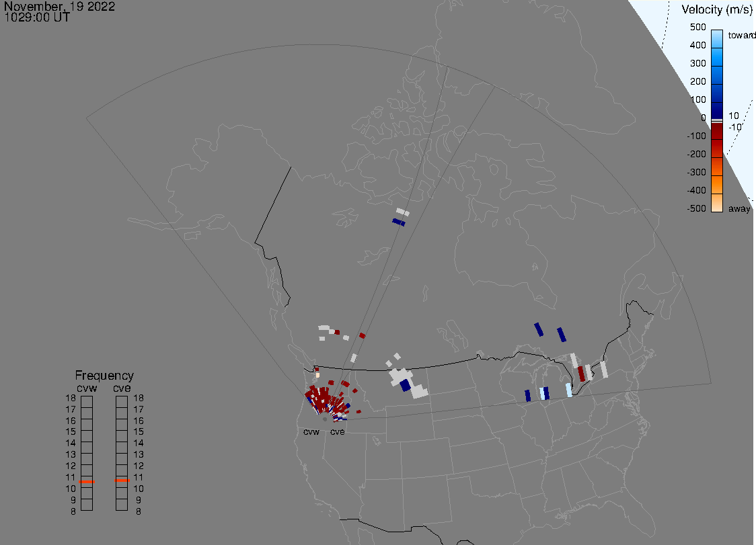Click the '8' label right of cve bar

pos(139,512)
